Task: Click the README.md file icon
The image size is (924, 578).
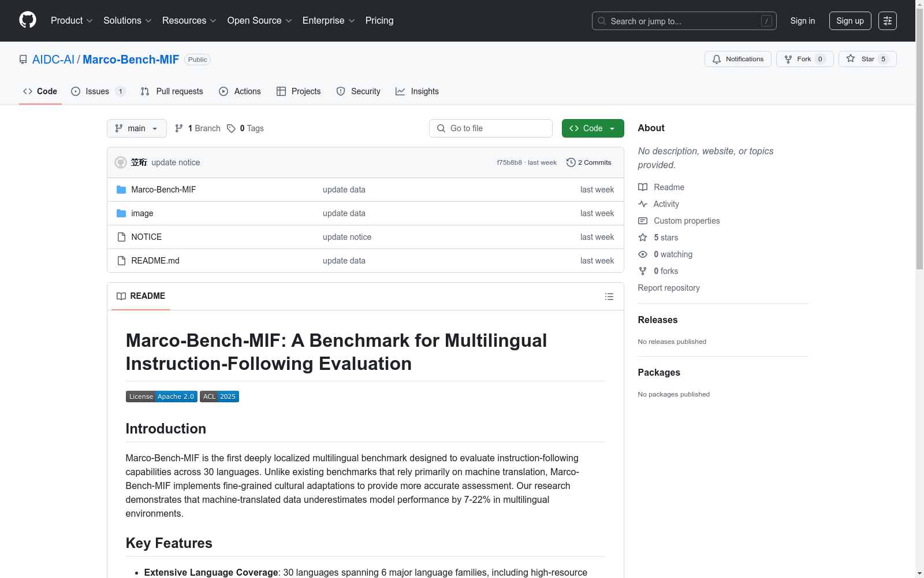Action: [x=121, y=261]
